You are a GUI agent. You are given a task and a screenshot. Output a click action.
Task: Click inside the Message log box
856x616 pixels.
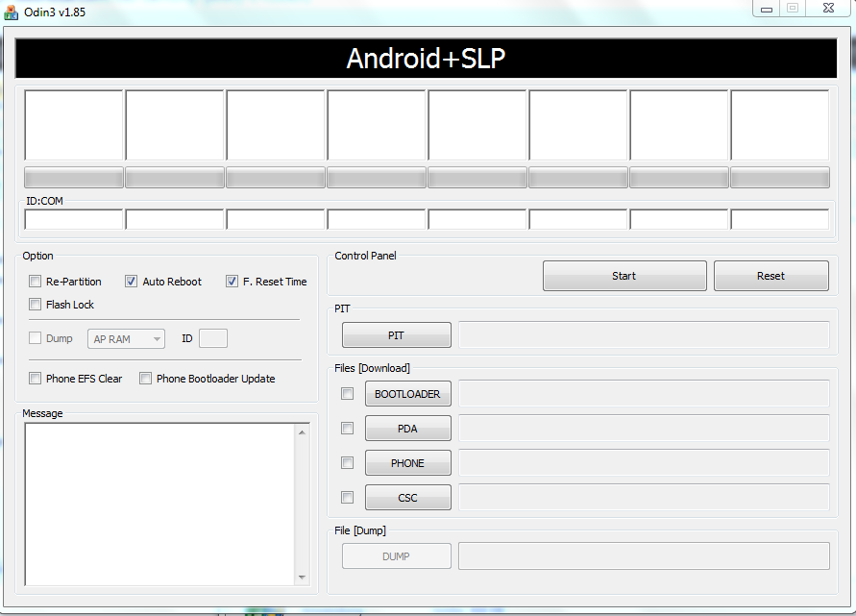(159, 505)
